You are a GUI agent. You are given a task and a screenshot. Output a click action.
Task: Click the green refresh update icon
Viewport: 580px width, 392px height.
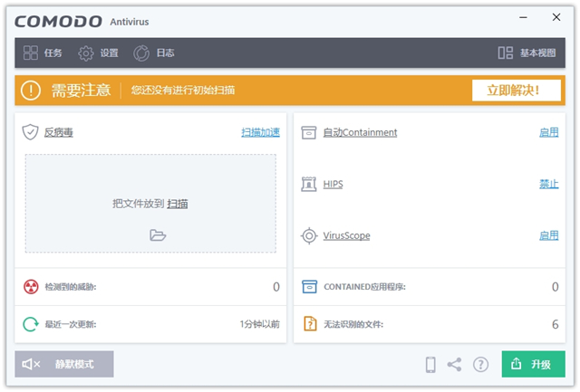coord(31,324)
